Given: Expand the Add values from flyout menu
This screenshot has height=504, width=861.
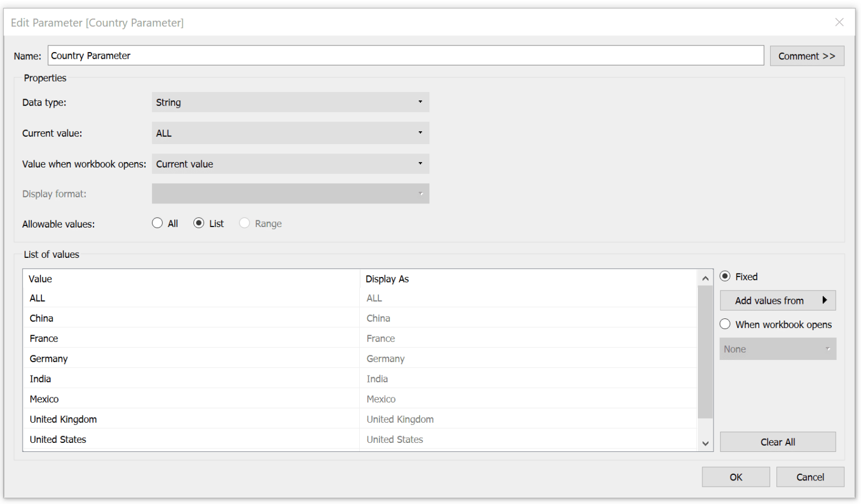Looking at the screenshot, I should pos(777,300).
